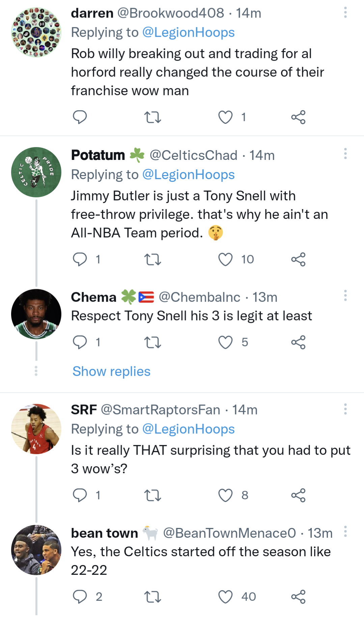This screenshot has height=617, width=364.
Task: View Chema's profile avatar
Action: (x=36, y=314)
